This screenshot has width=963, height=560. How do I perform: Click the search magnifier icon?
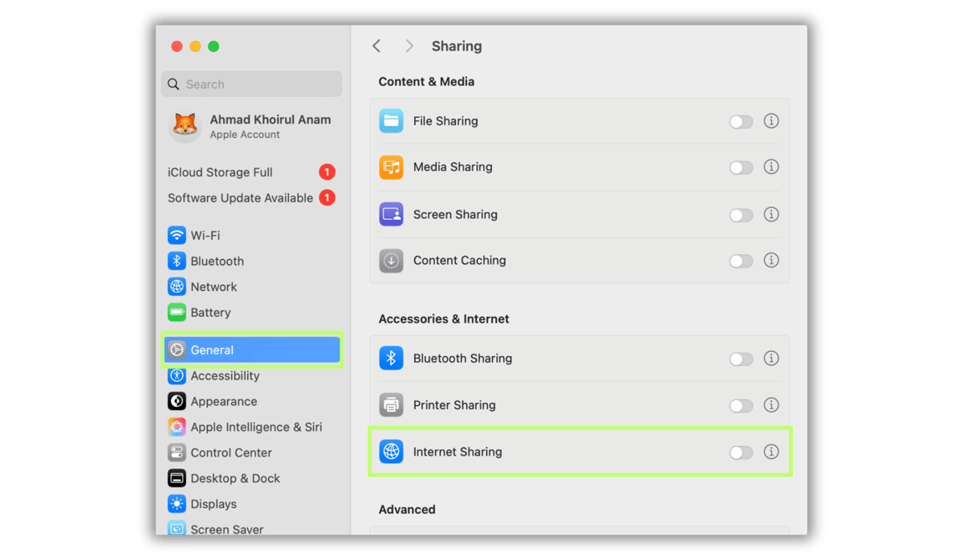point(173,84)
